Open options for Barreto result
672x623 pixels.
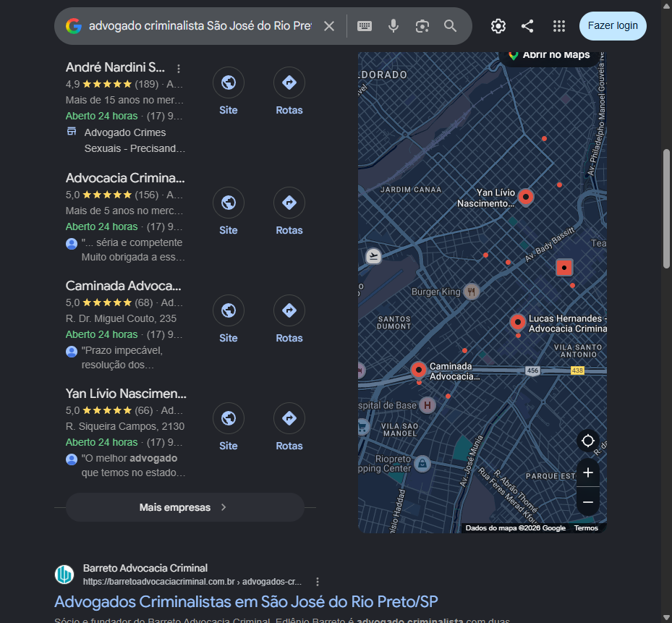(317, 582)
